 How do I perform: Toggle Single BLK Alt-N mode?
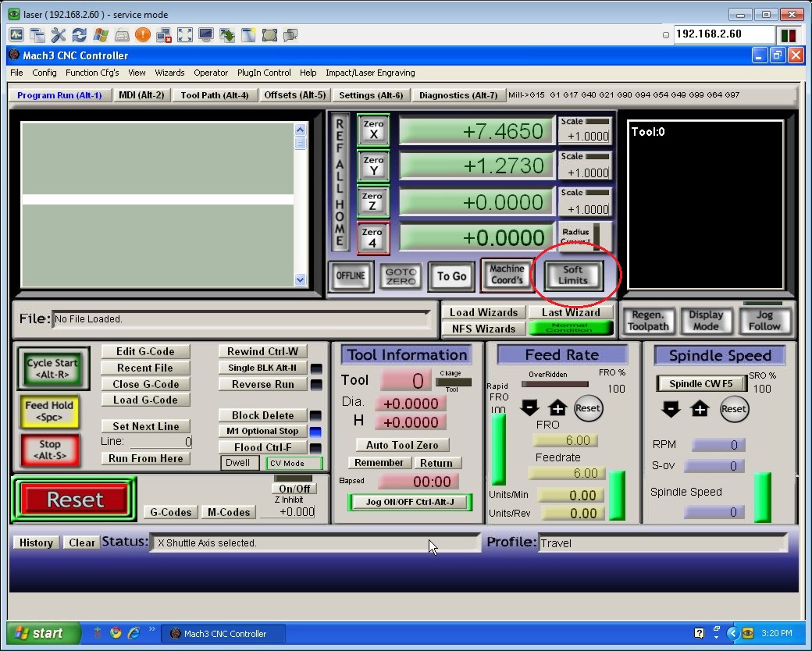click(x=262, y=368)
